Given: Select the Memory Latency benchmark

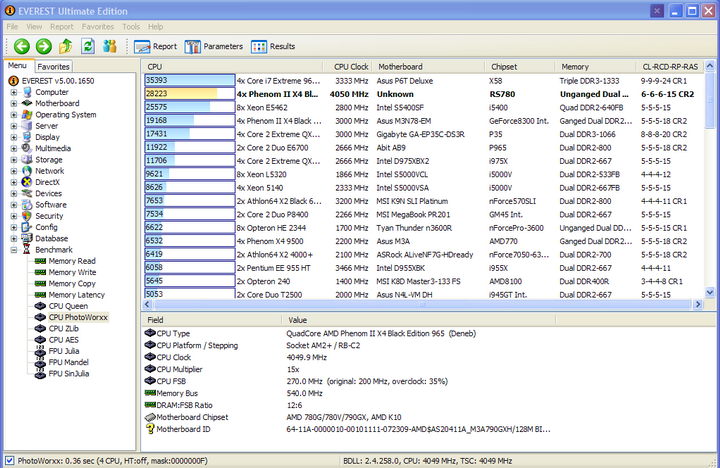Looking at the screenshot, I should click(x=76, y=295).
